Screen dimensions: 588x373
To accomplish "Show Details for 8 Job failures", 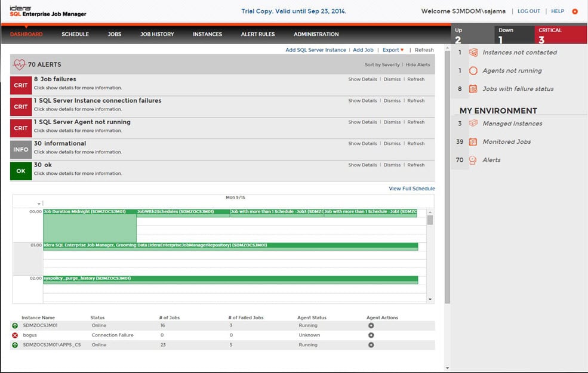I will coord(362,79).
